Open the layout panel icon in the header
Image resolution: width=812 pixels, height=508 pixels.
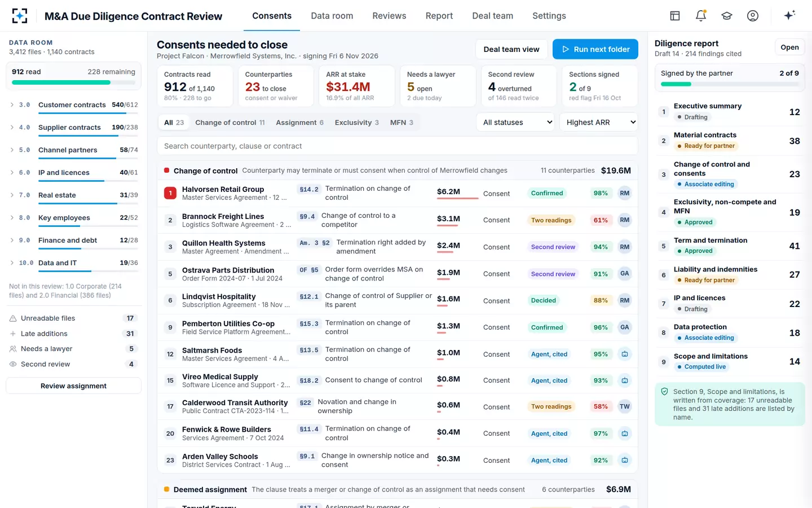[x=675, y=16]
